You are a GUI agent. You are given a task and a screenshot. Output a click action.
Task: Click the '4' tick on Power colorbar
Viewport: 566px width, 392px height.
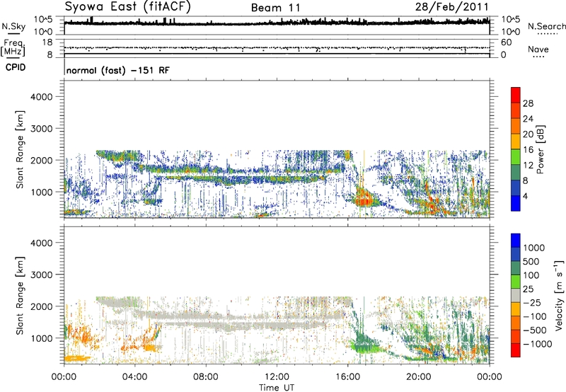[526, 196]
